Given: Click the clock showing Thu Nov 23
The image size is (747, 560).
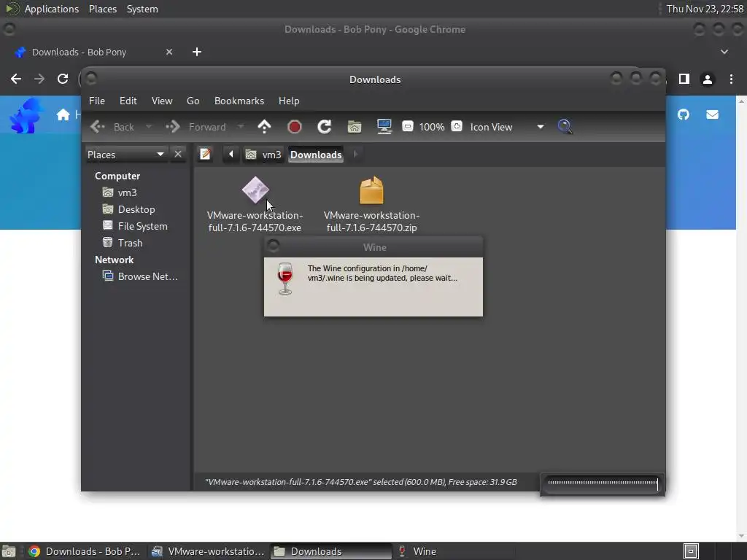Looking at the screenshot, I should coord(705,9).
